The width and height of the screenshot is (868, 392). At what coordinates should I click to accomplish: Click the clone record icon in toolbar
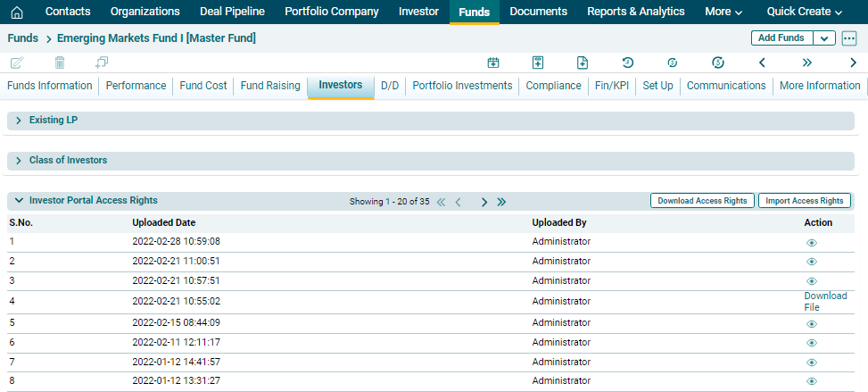[102, 63]
